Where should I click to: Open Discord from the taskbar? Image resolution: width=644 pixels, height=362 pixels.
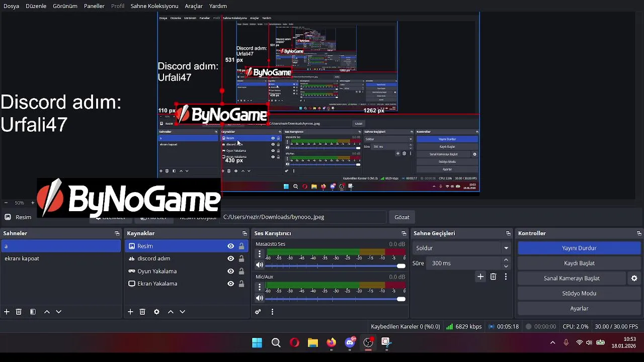point(350,343)
